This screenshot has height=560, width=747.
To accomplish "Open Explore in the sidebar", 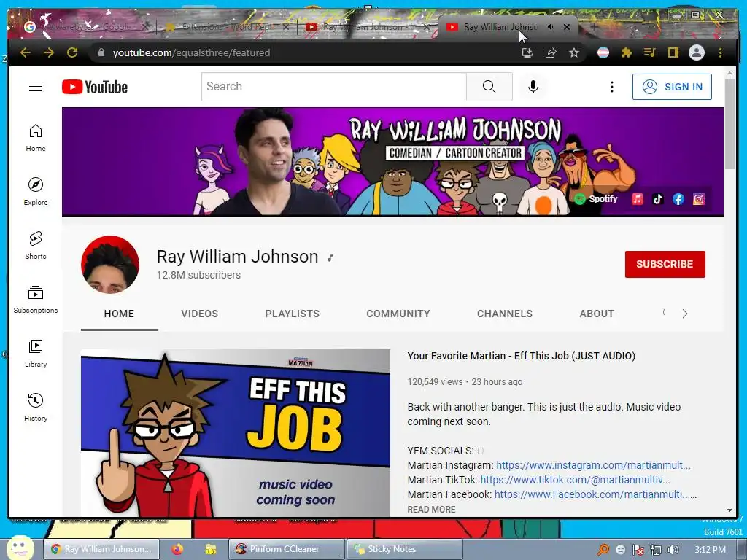I will pyautogui.click(x=36, y=192).
